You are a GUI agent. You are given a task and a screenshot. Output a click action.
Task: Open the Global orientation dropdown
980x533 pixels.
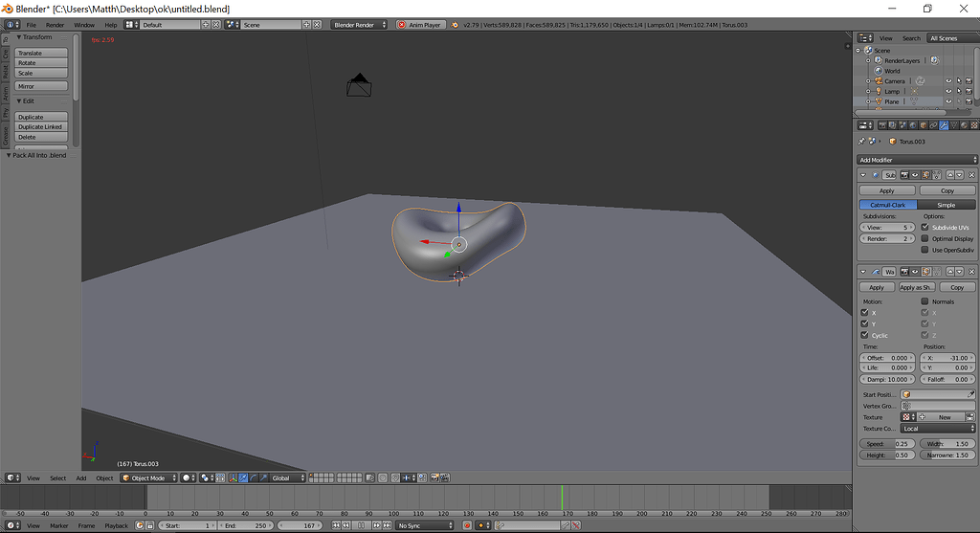[x=288, y=478]
